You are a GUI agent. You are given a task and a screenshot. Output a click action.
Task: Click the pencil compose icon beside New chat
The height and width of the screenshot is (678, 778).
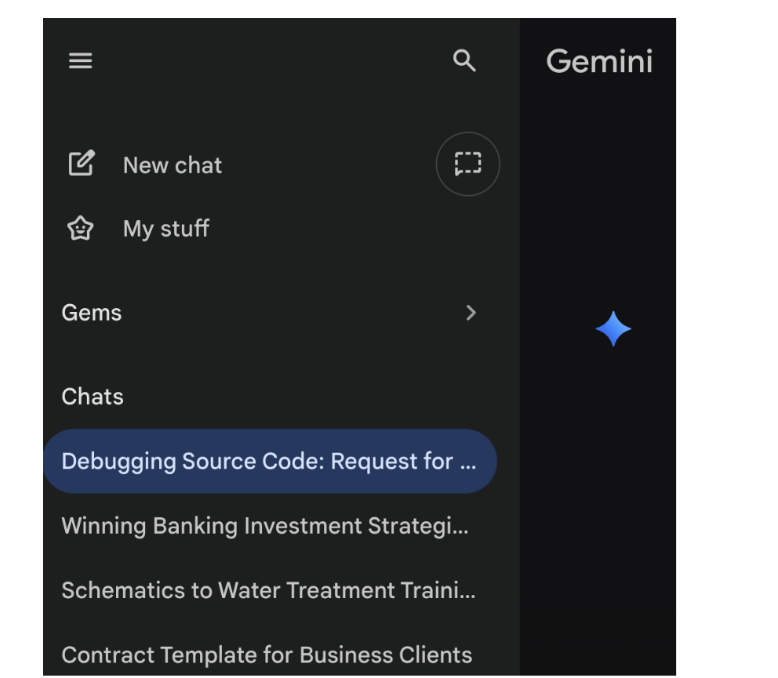pos(81,164)
